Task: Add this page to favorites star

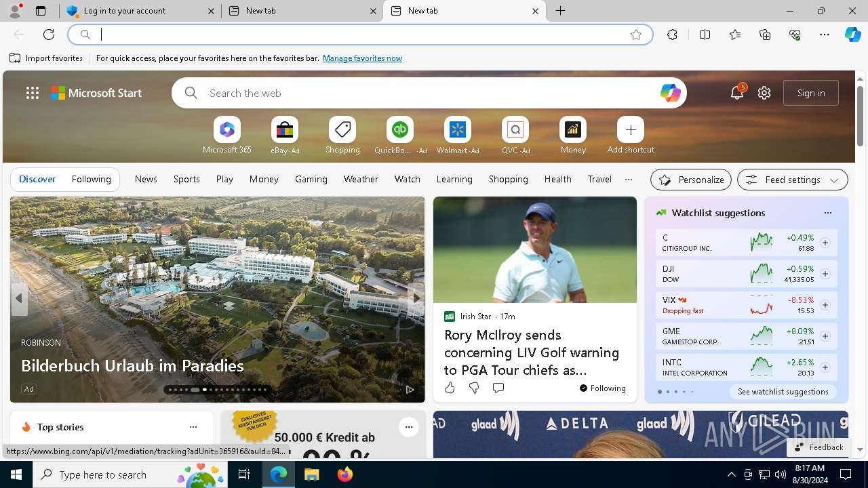Action: 636,35
